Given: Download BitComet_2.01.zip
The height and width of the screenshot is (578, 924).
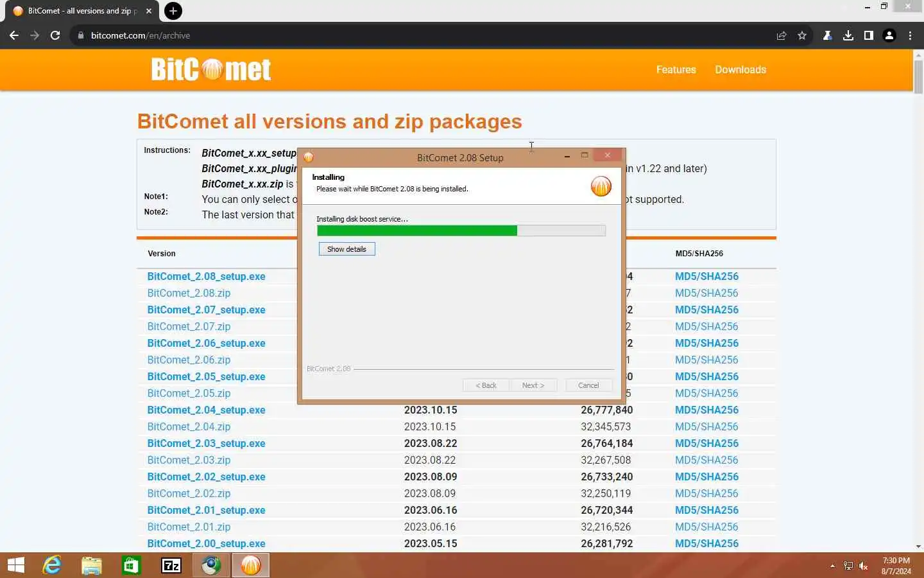Looking at the screenshot, I should pyautogui.click(x=189, y=527).
